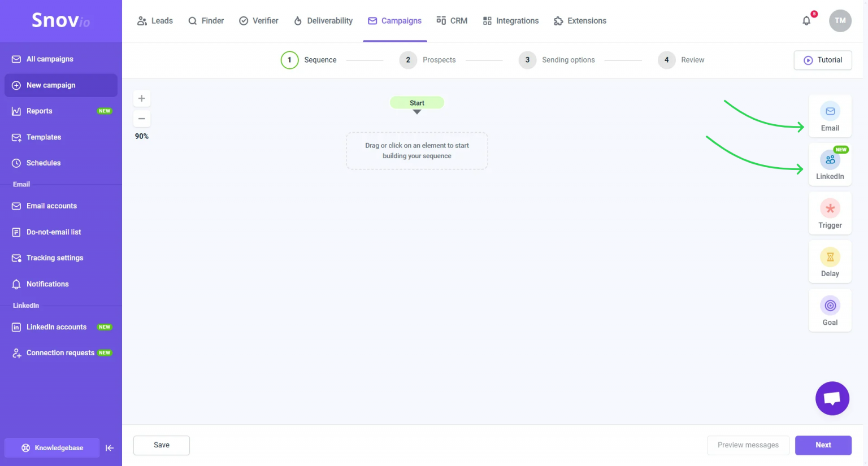Open Do-not-email list
Viewport: 868px width, 466px height.
coord(61,232)
